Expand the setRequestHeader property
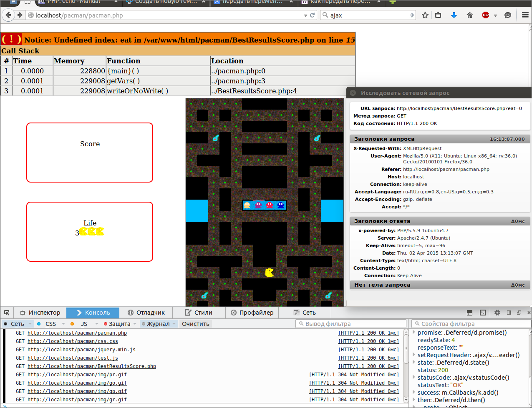This screenshot has height=408, width=532. pos(414,355)
